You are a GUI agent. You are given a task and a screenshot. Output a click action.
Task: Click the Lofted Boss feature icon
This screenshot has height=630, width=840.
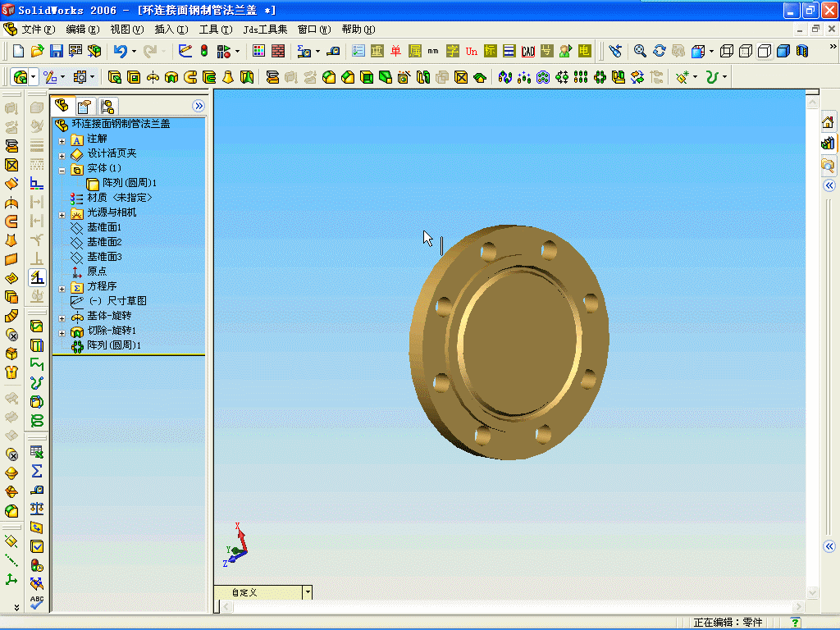[228, 78]
